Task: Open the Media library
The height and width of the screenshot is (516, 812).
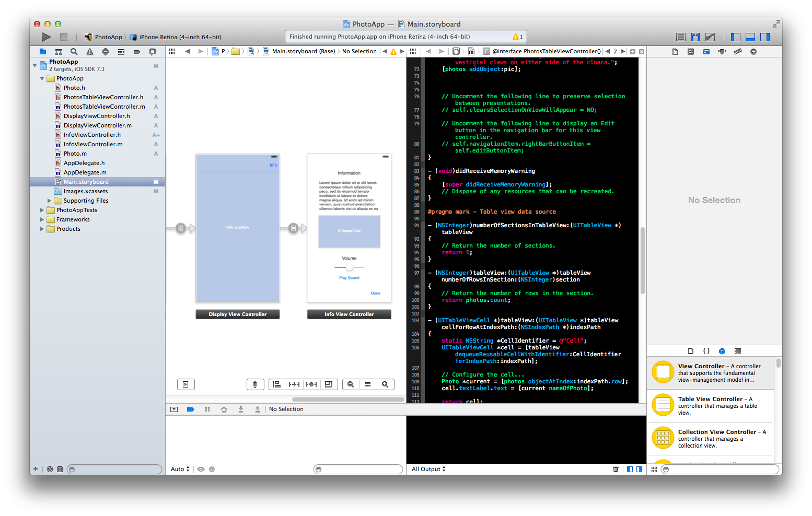Action: click(x=738, y=351)
